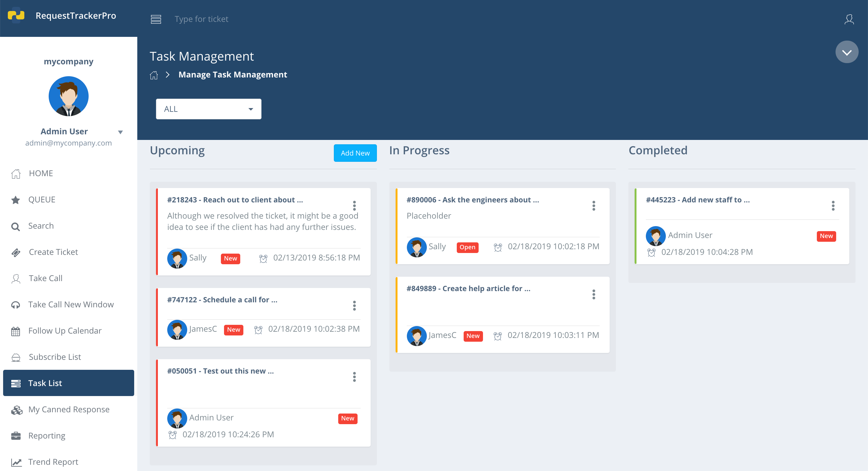Viewport: 868px width, 471px height.
Task: Click the Type for ticket search field
Action: (201, 19)
